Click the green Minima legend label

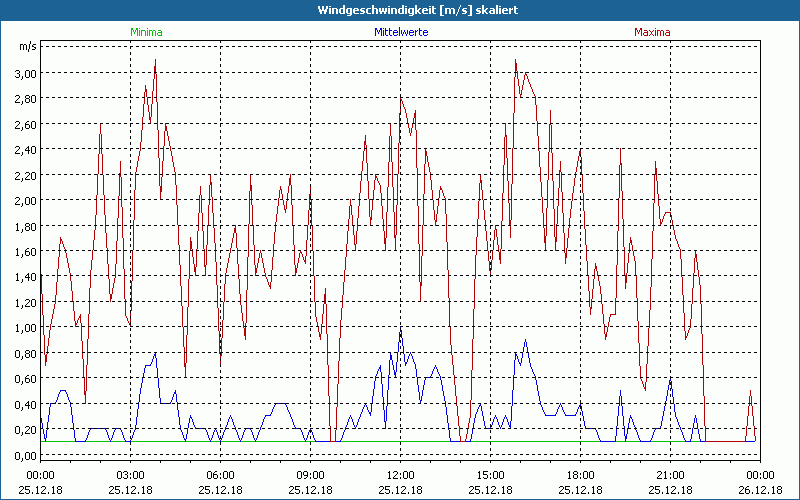point(145,32)
